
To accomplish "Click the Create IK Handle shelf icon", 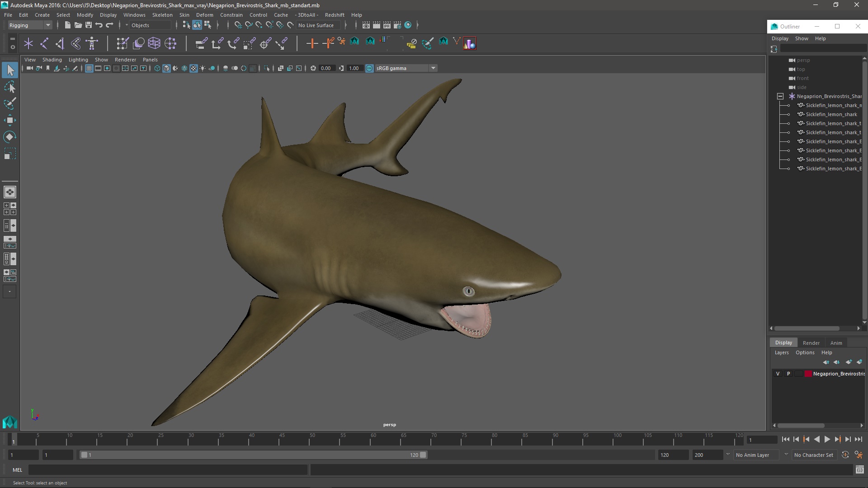I will (x=60, y=43).
